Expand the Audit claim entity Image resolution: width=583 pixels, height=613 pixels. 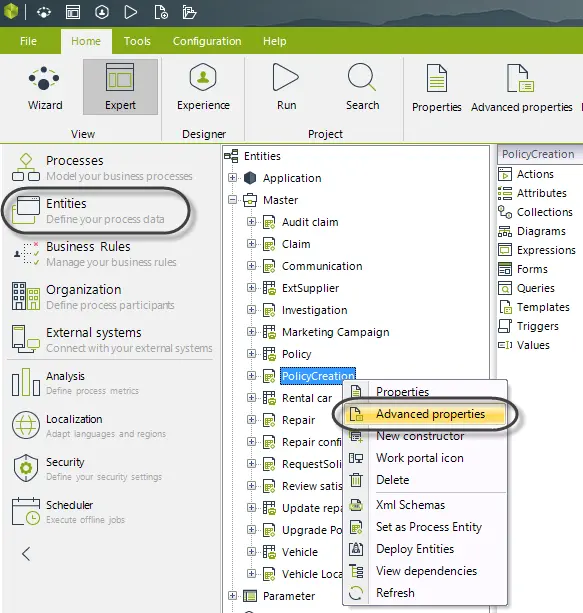[251, 222]
